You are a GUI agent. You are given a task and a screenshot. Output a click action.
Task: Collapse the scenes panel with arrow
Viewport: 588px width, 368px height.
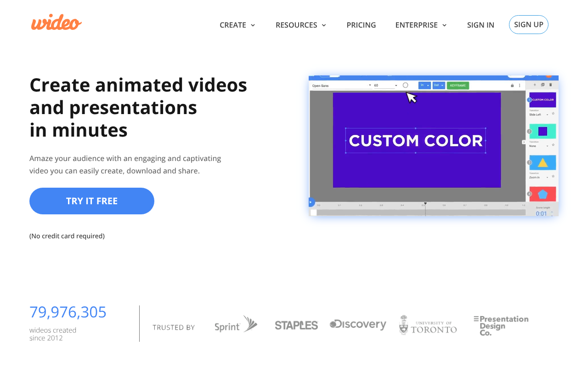coord(524,142)
